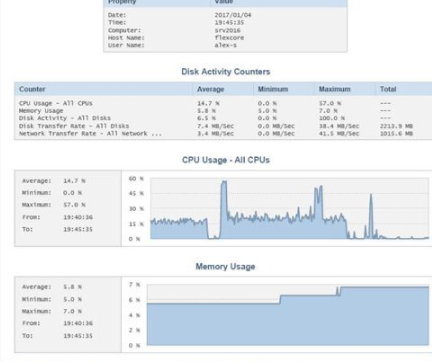Click the From 19:40:36 value in CPU panel
The width and height of the screenshot is (432, 362).
78,217
